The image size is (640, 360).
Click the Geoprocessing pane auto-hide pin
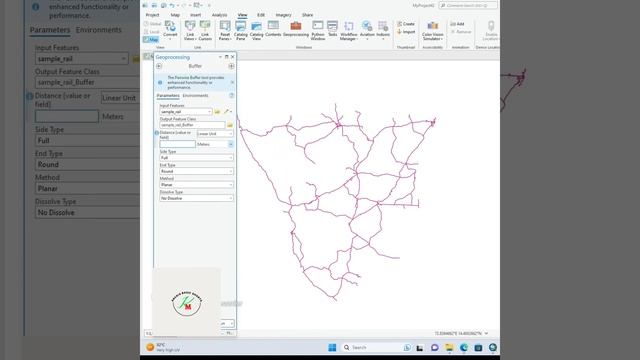pos(227,57)
